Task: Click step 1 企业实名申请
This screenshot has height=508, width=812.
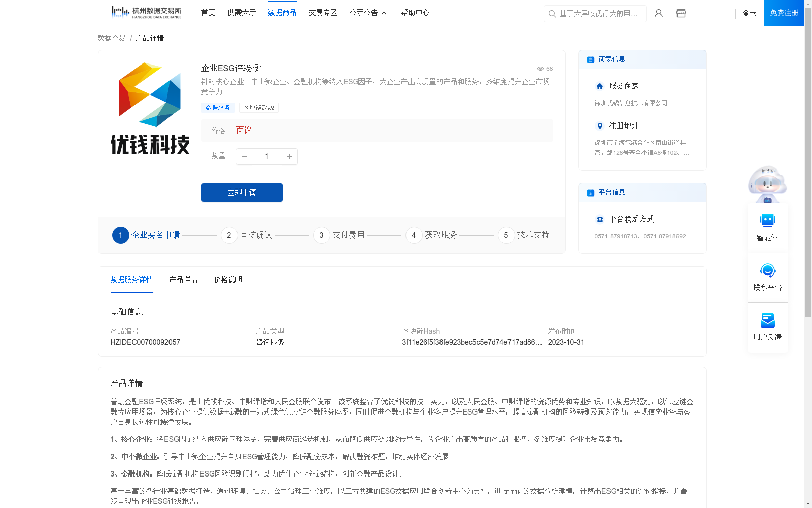Action: pyautogui.click(x=146, y=235)
